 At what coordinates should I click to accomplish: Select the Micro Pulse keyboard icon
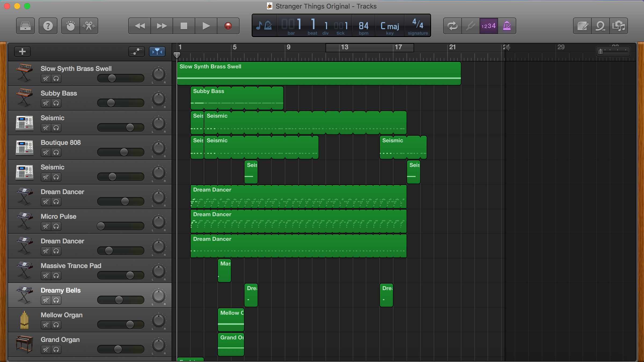[24, 221]
